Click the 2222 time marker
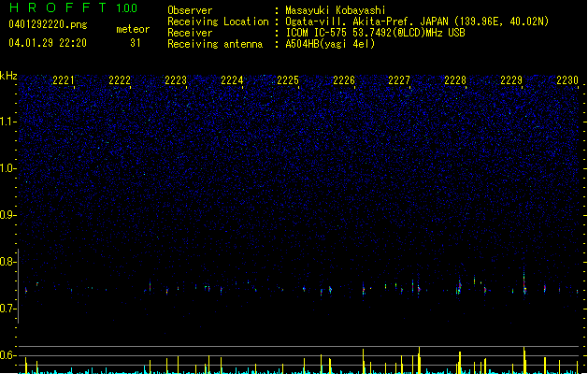Screen dimensions: 588x374 (x=120, y=80)
